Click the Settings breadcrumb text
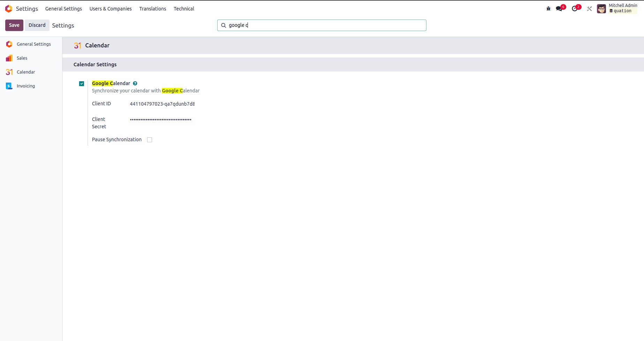644x341 pixels. (x=63, y=25)
